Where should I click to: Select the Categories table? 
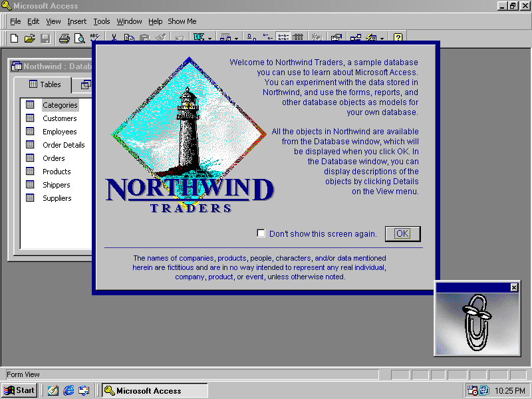(x=60, y=105)
